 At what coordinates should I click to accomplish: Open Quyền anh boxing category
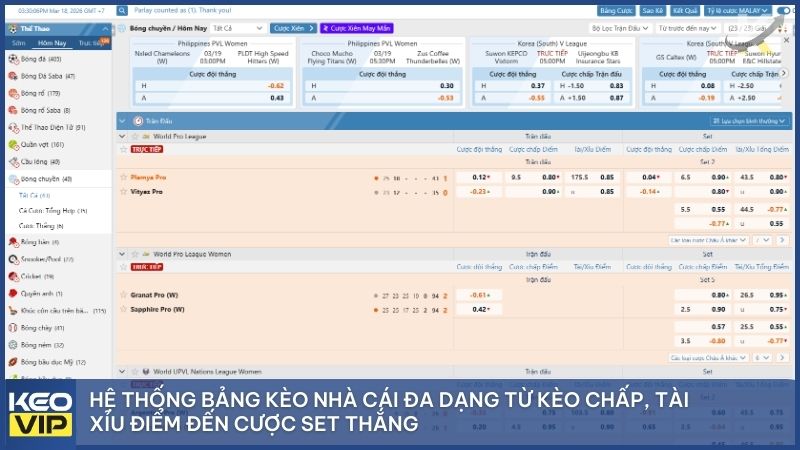coord(41,293)
